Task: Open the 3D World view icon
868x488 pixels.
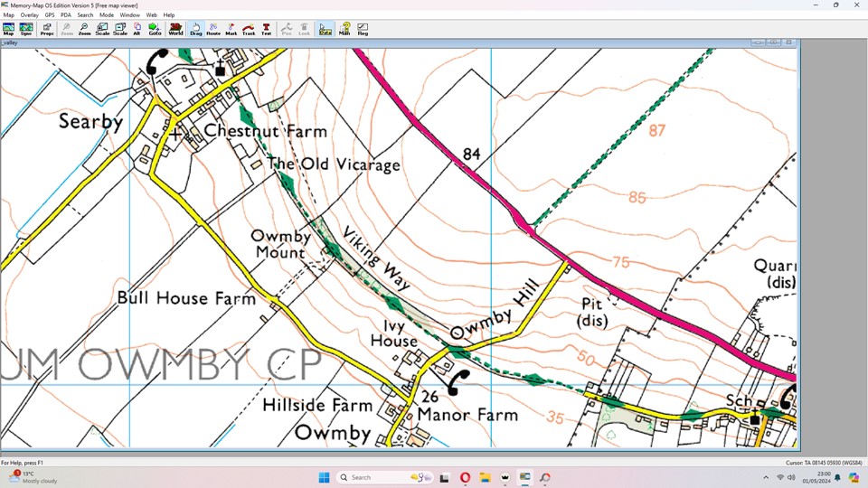Action: coord(176,29)
